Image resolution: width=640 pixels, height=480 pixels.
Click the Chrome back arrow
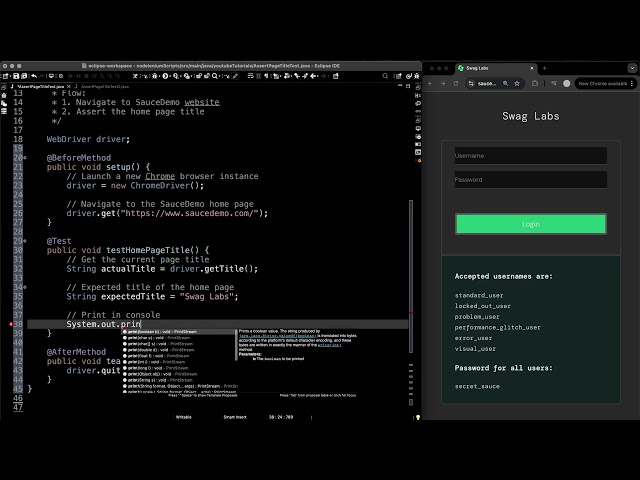430,83
